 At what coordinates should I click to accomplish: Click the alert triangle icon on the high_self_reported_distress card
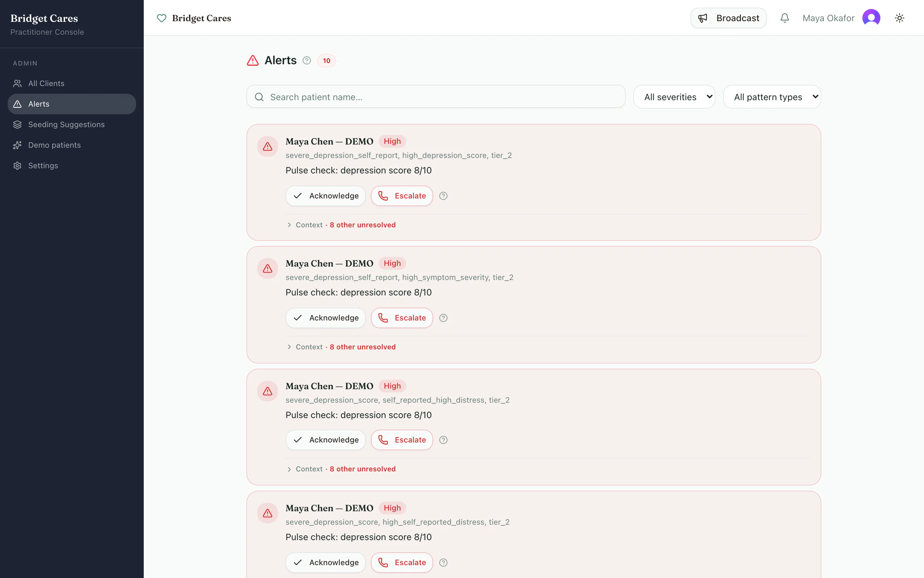click(x=267, y=513)
